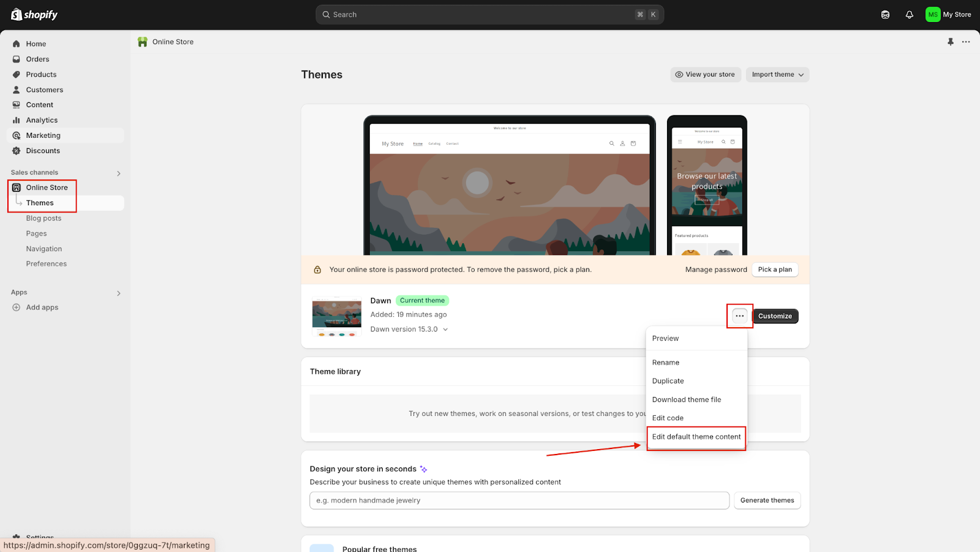Open the Import theme dropdown
This screenshot has height=552, width=980.
tap(777, 75)
